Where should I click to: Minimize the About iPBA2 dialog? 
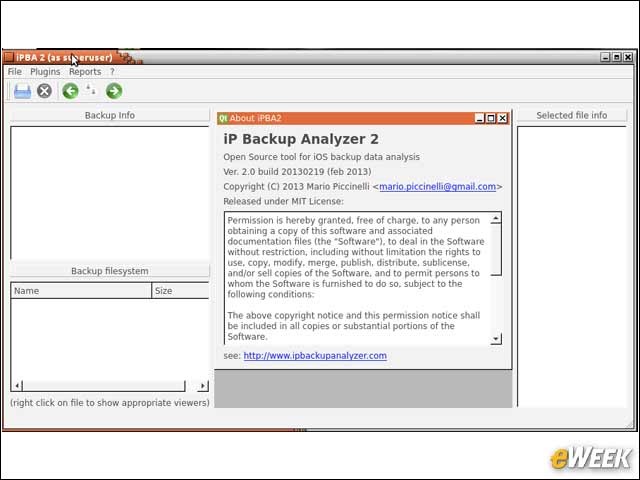(480, 118)
